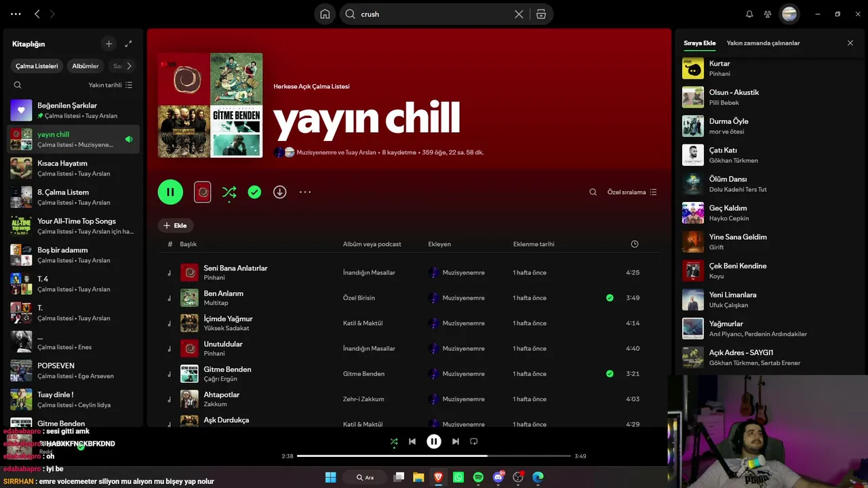The width and height of the screenshot is (868, 488).
Task: Go back with the left arrow
Action: [37, 14]
